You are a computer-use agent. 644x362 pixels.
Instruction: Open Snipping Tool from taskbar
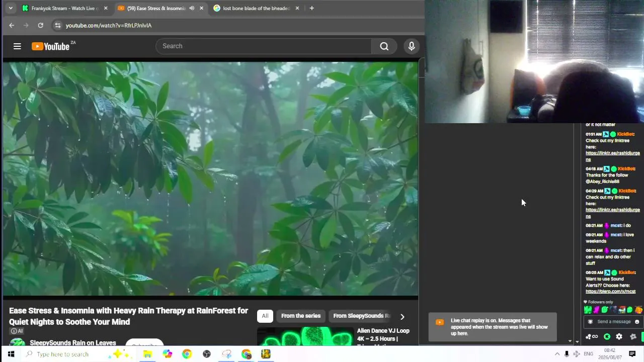click(x=226, y=354)
